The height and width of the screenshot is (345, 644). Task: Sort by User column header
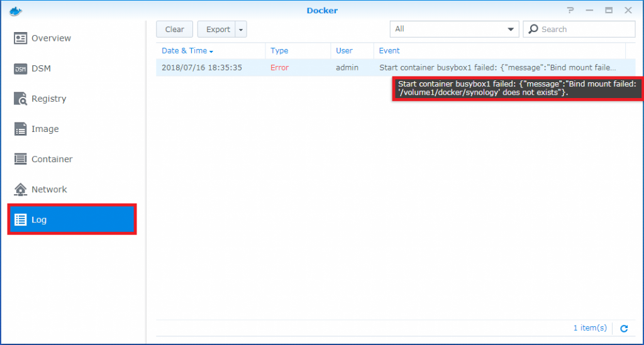point(344,51)
